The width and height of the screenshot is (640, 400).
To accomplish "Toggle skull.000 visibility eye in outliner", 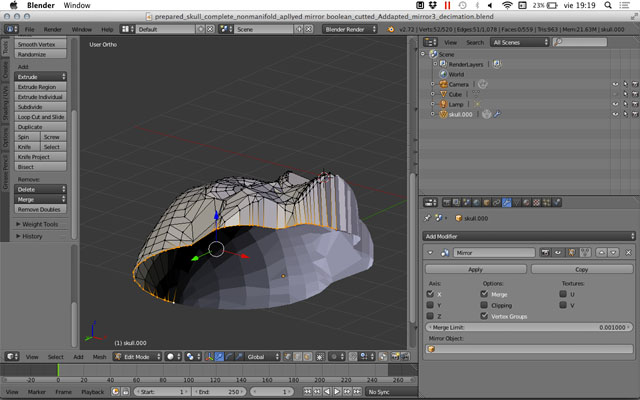I will click(615, 114).
